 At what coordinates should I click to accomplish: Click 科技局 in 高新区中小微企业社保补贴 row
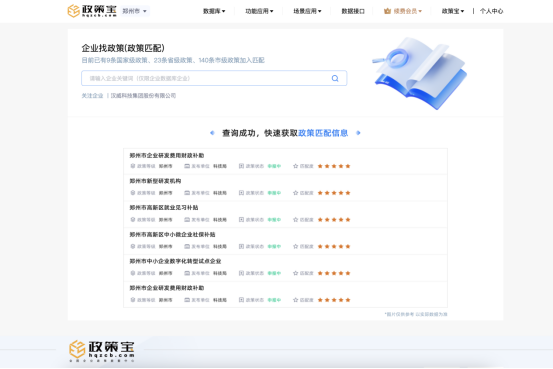(x=220, y=247)
